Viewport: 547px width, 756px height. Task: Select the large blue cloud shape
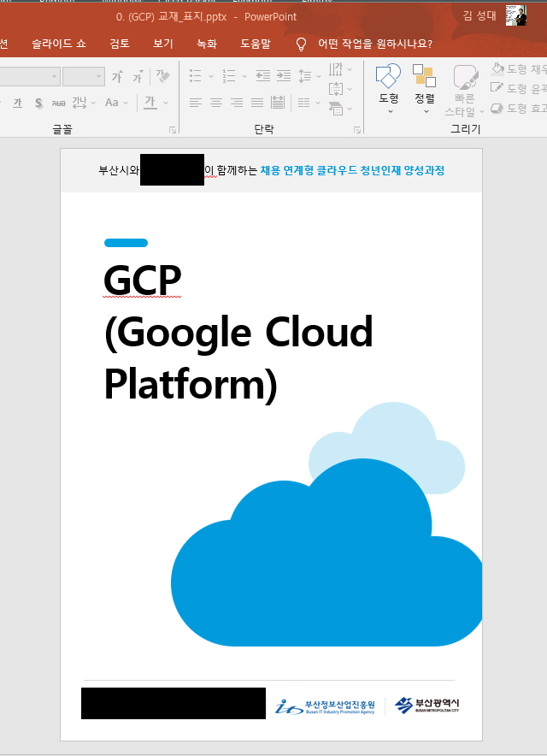tap(326, 552)
